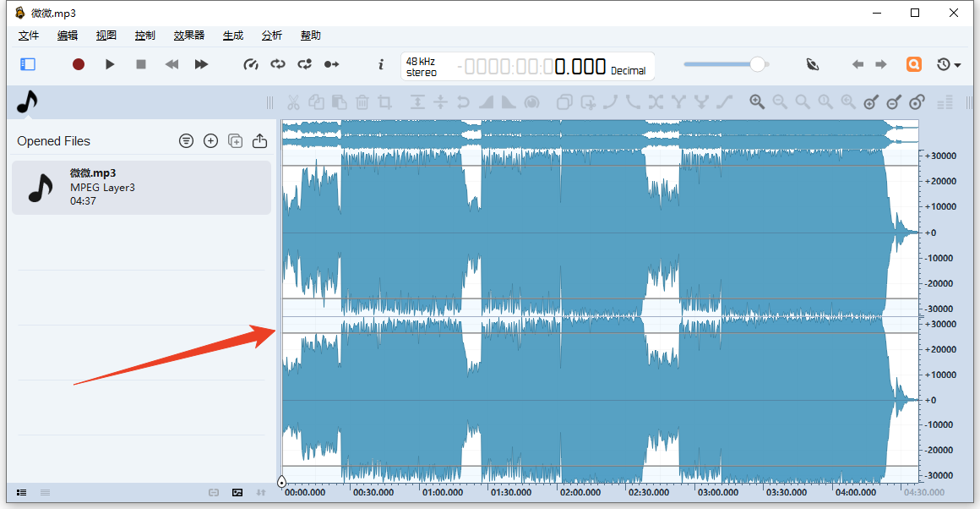Viewport: 980px width, 509px height.
Task: Select 微微.mp3 in the opened files list
Action: click(x=140, y=187)
